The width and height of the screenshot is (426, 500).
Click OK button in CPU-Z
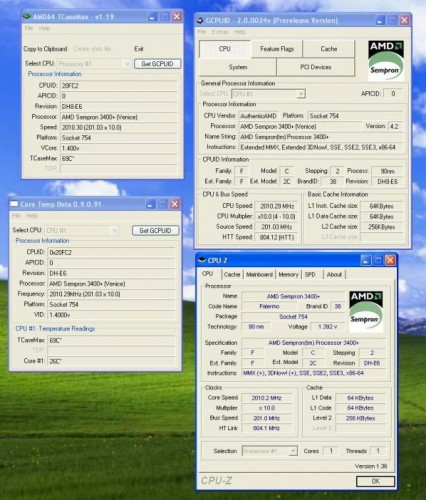click(376, 481)
